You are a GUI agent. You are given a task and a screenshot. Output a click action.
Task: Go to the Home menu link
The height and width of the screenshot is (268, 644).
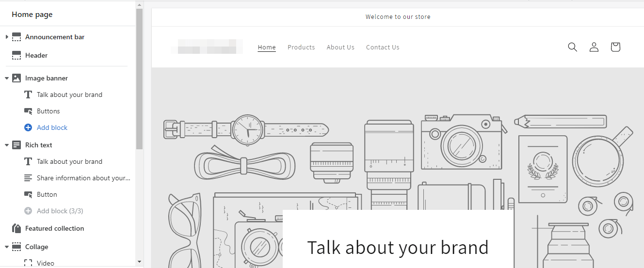click(267, 47)
